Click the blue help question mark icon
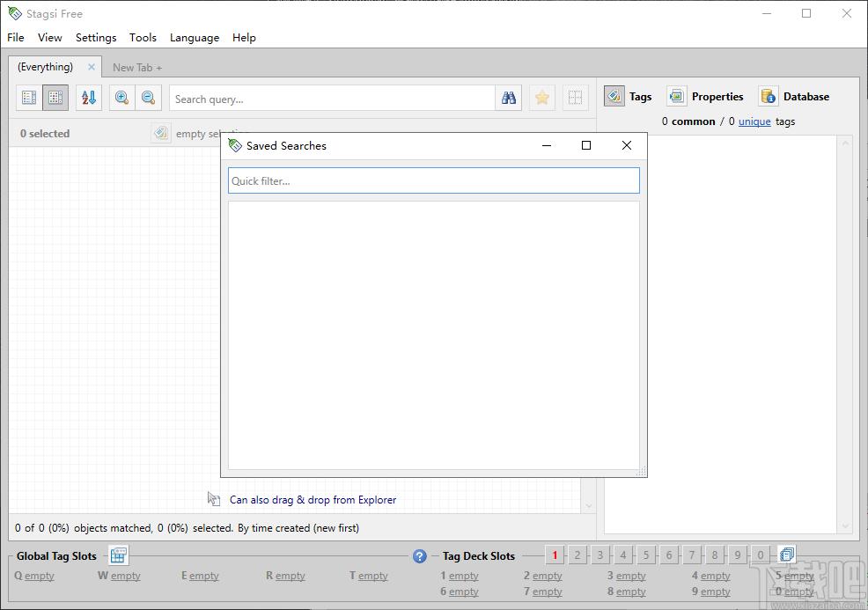The image size is (868, 610). (x=420, y=555)
